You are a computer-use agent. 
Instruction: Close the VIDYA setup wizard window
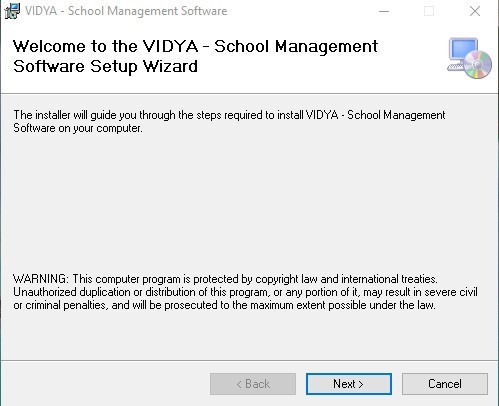coord(475,11)
